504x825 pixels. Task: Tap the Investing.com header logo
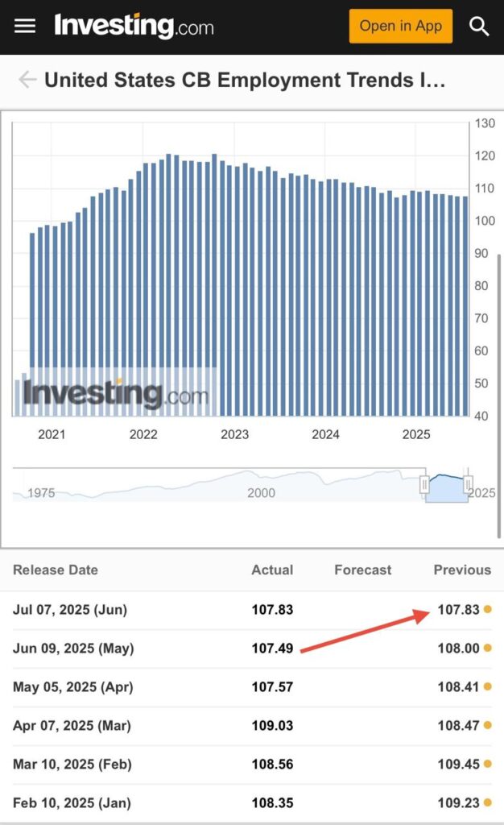pyautogui.click(x=134, y=26)
